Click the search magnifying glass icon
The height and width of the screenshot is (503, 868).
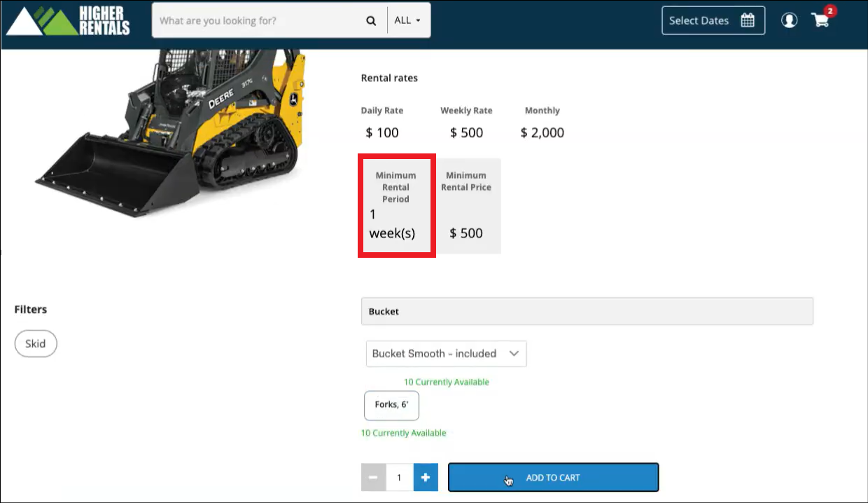pos(371,21)
